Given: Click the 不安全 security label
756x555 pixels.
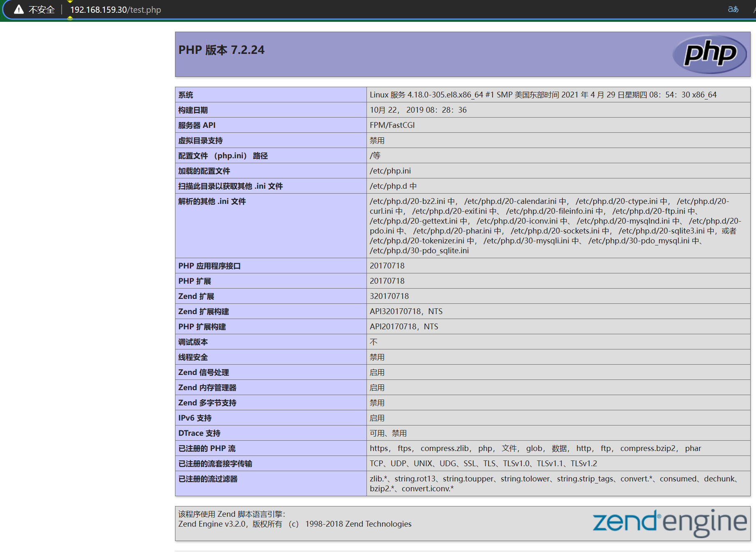Looking at the screenshot, I should tap(41, 9).
